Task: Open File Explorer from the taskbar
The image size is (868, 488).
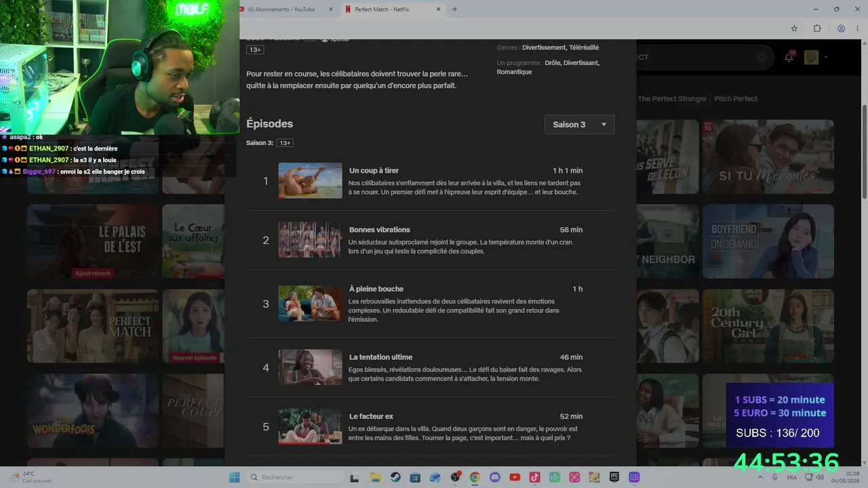Action: pos(374,477)
